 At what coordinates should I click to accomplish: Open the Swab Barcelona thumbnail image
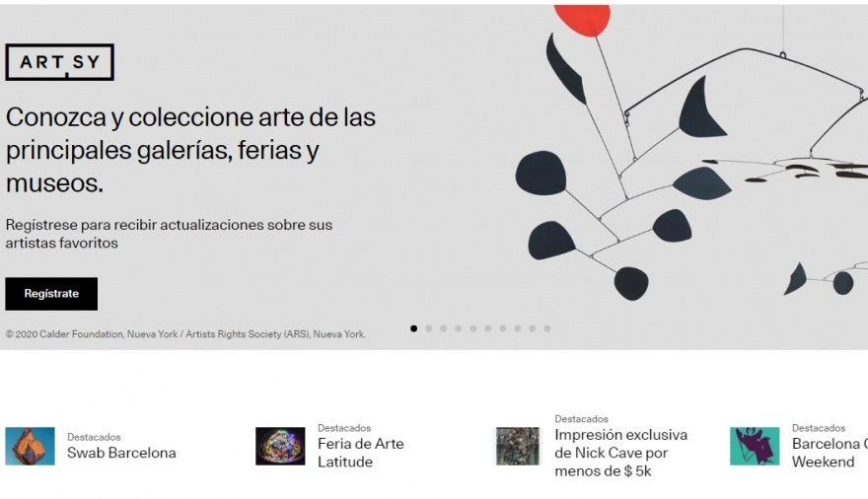[x=30, y=446]
